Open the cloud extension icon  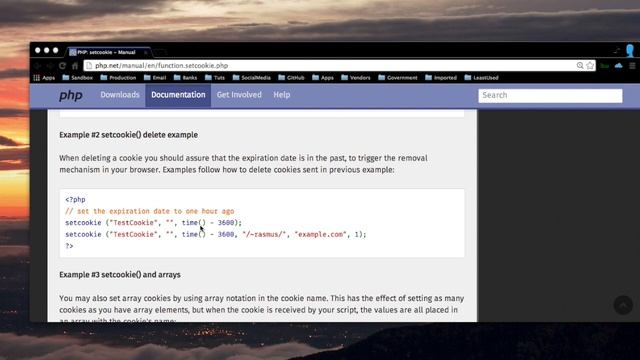(x=619, y=66)
